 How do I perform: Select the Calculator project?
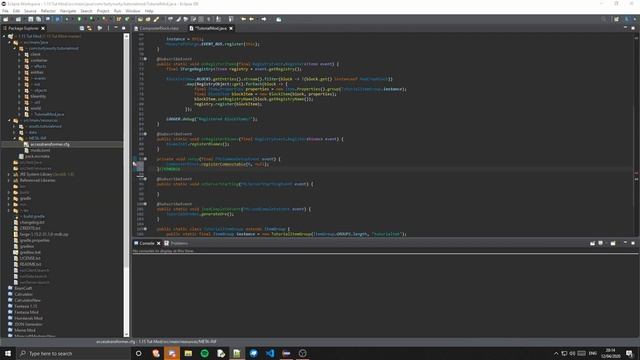(23, 294)
